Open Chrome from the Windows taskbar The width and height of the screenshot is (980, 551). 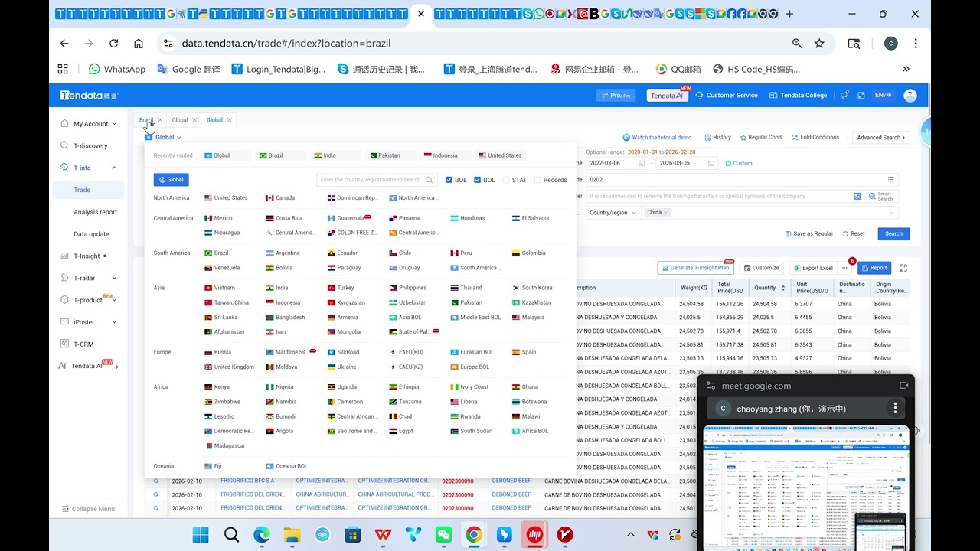click(x=474, y=534)
